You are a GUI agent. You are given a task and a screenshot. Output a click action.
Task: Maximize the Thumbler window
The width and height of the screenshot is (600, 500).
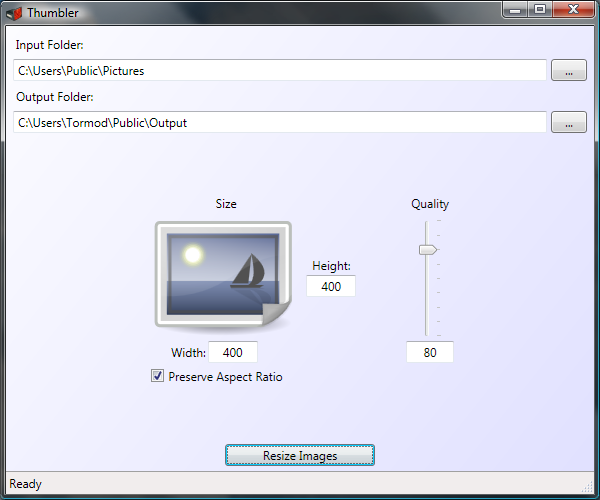tap(541, 10)
